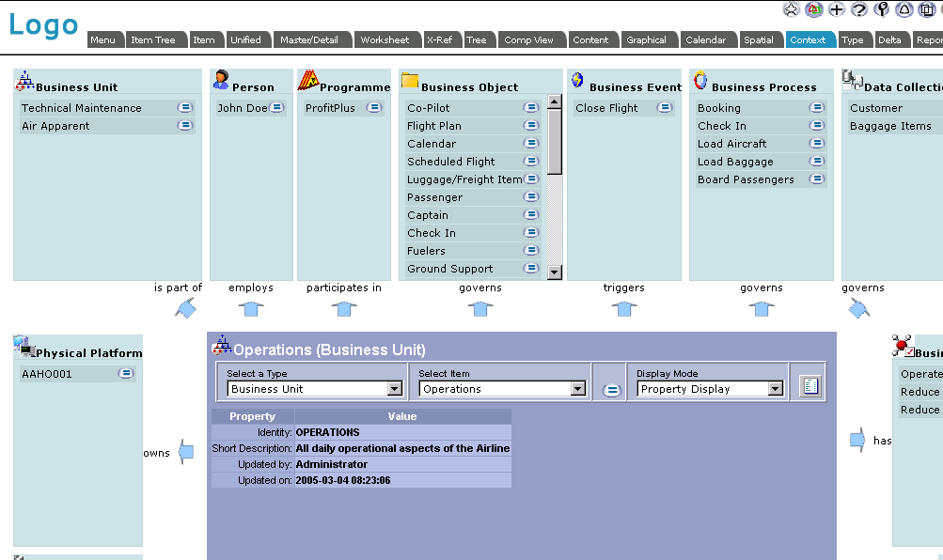Switch to the Worksheet tab

[x=385, y=40]
